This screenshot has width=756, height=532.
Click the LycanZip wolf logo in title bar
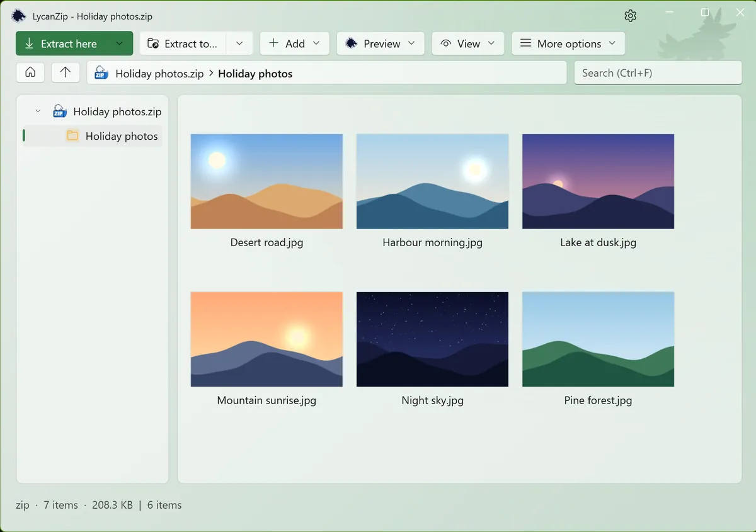(19, 16)
